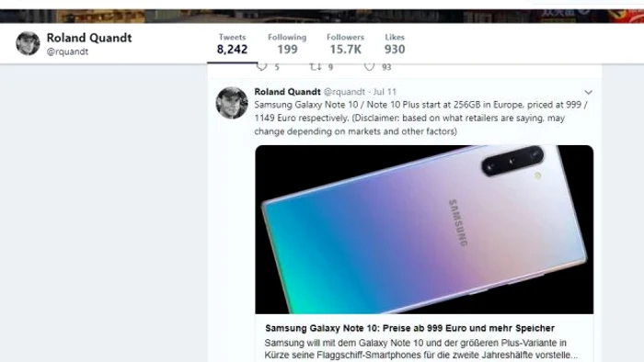The height and width of the screenshot is (362, 644).
Task: Click the retweet icon showing 9
Action: (x=316, y=67)
